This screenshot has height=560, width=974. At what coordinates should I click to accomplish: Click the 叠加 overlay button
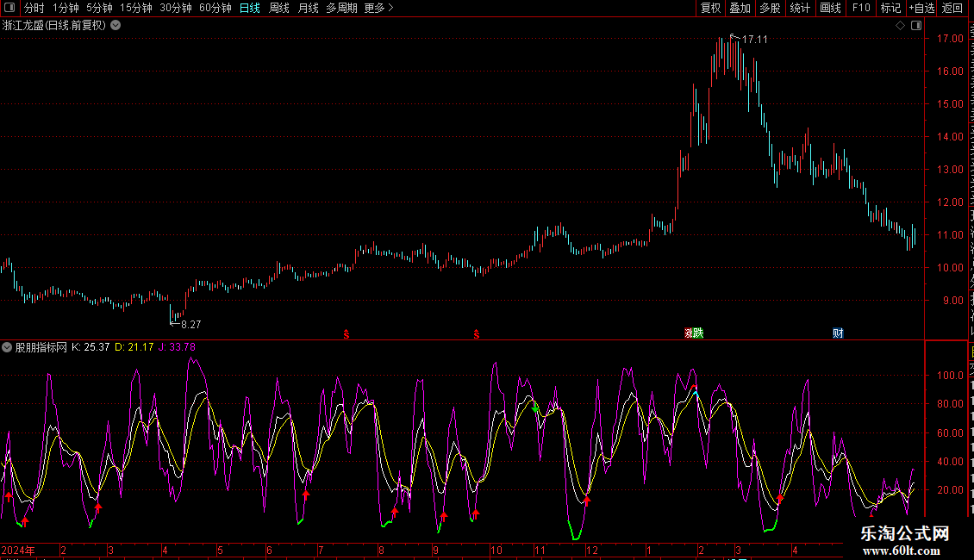pos(740,8)
